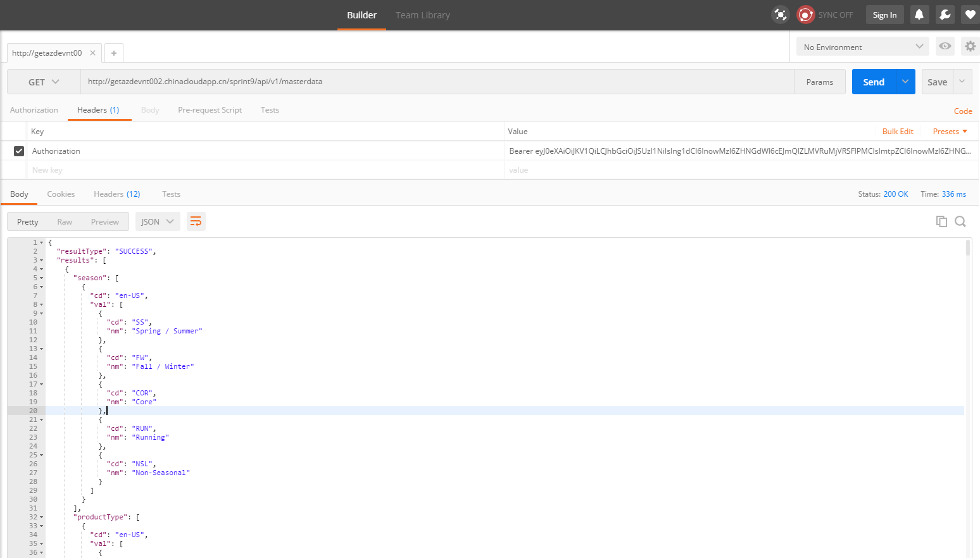Collapse the season array on line 5
980x558 pixels.
coord(42,278)
